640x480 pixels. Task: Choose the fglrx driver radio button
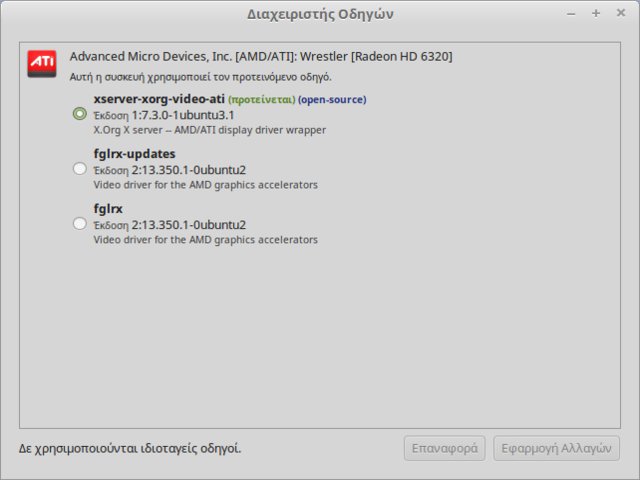pyautogui.click(x=80, y=223)
